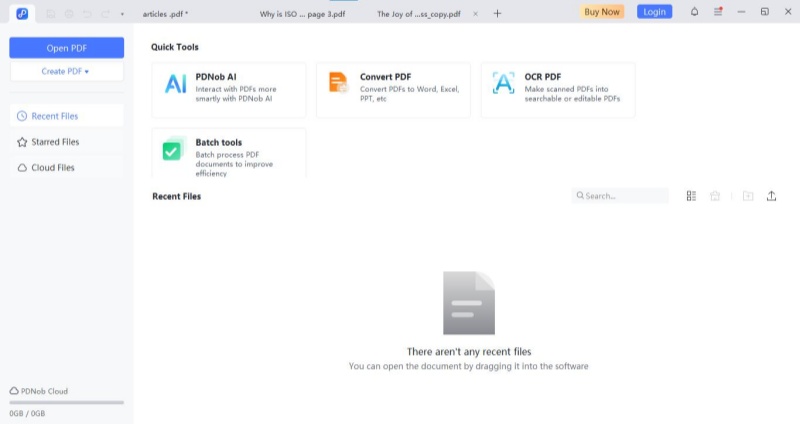Screen dimensions: 800x424
Task: Minimize the PDNob window
Action: point(741,12)
